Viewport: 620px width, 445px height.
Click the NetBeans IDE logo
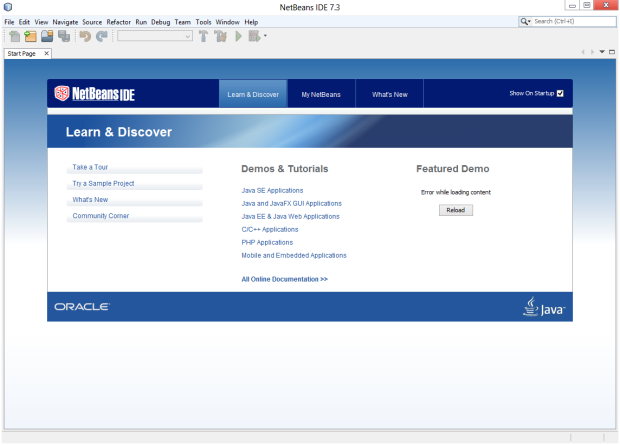pyautogui.click(x=95, y=93)
